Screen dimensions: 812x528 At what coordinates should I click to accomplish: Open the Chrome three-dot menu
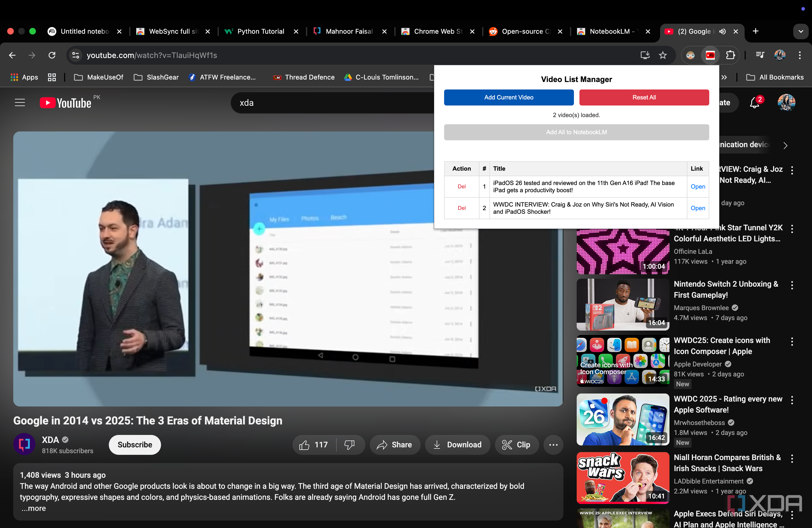click(x=800, y=55)
